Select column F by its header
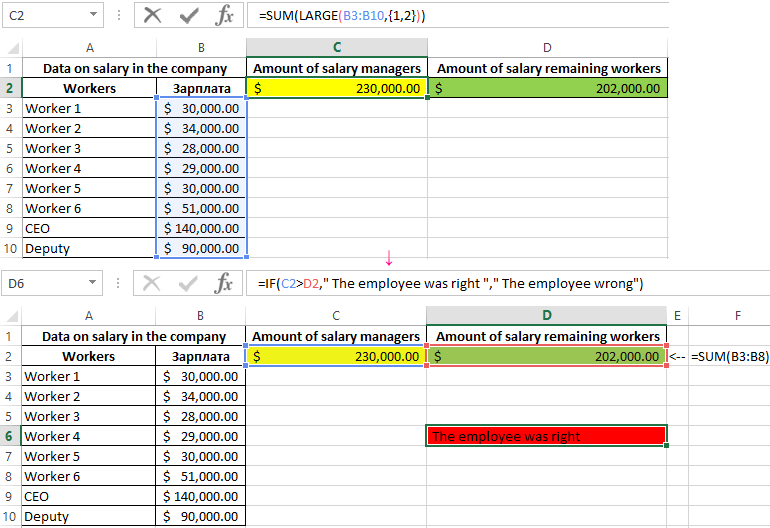 tap(736, 316)
